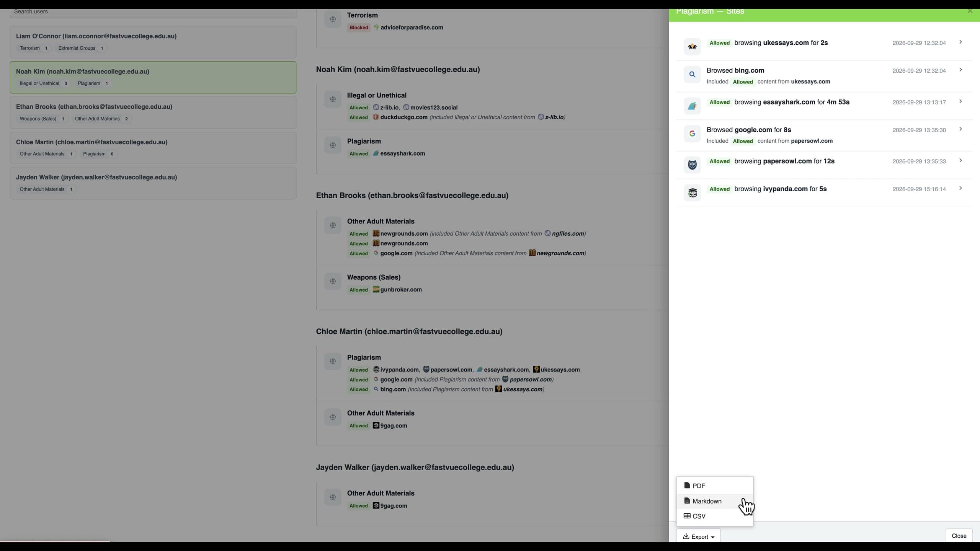Select Ethan Brooks user card
The height and width of the screenshot is (551, 980).
pos(153,112)
